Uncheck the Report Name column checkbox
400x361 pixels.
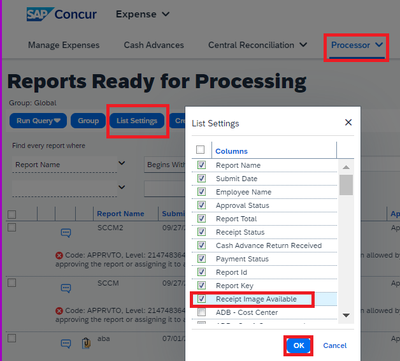[x=201, y=165]
